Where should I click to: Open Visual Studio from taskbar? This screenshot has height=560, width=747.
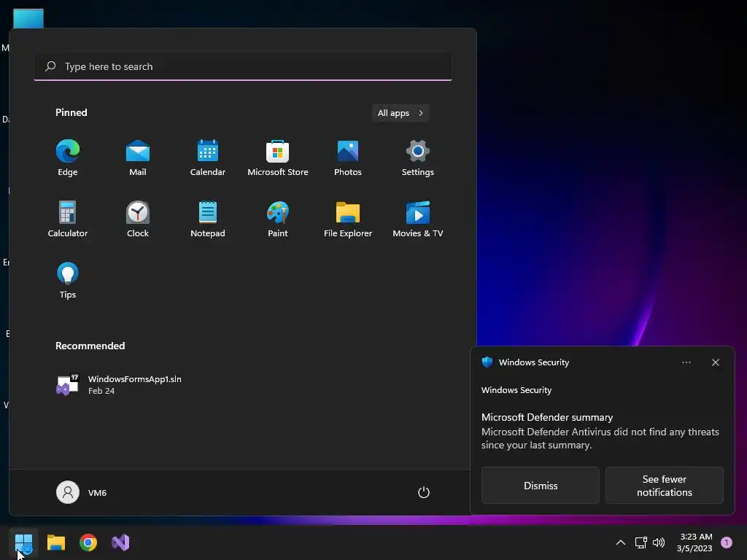coord(120,542)
